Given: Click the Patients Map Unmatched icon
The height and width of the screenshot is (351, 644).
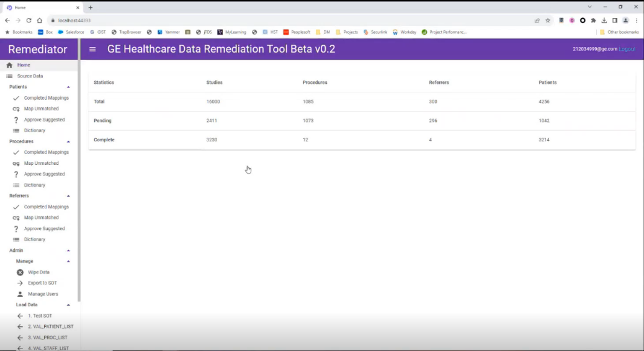Looking at the screenshot, I should click(16, 109).
